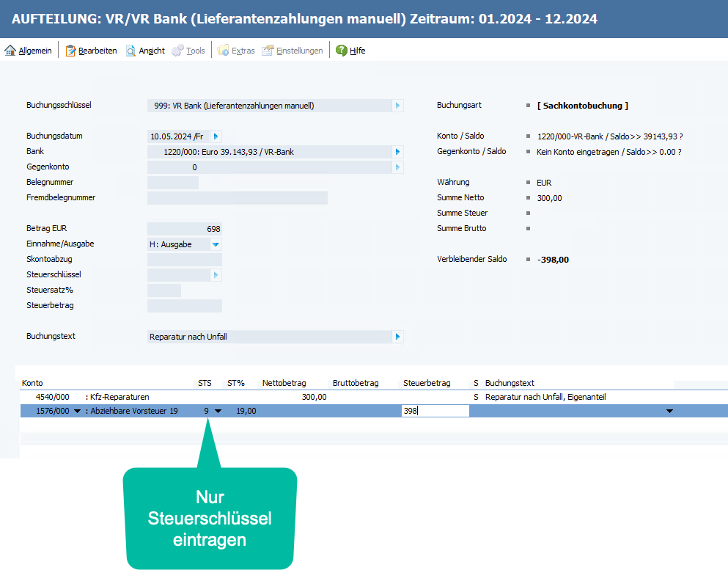728x570 pixels.
Task: Open the Buchungsdatum date picker arrow
Action: pos(216,136)
